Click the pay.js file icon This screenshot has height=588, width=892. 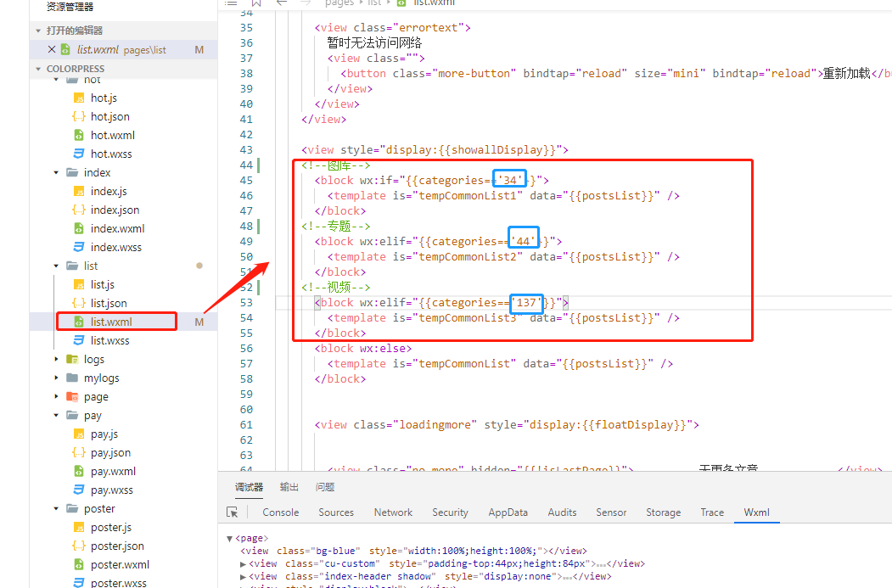(79, 434)
